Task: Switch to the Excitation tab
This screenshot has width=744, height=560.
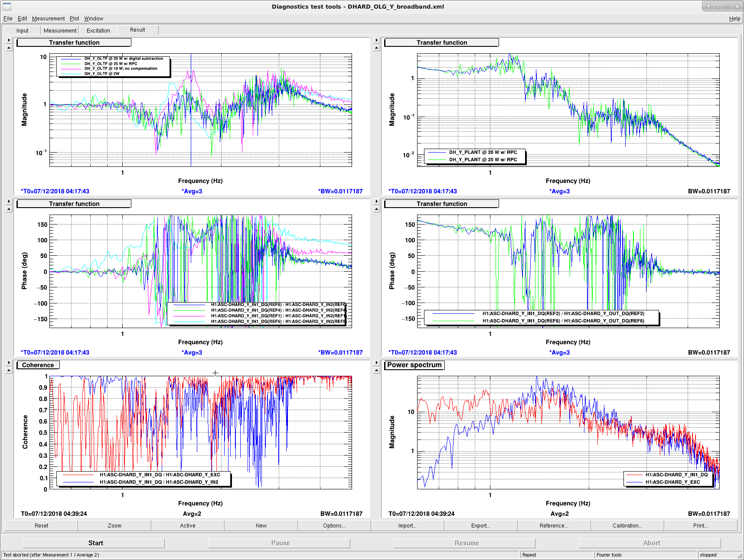Action: point(98,30)
